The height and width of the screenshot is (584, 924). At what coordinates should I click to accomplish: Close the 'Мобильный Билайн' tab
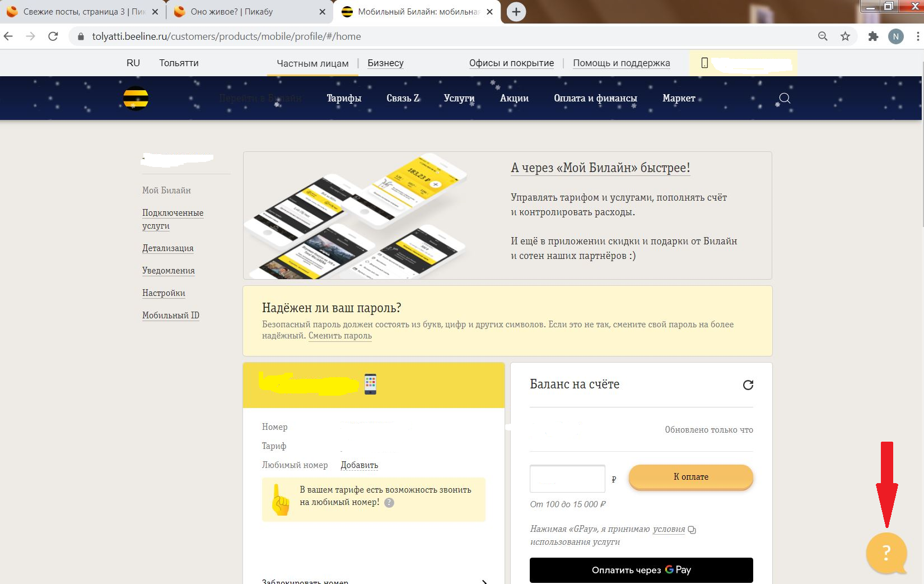pyautogui.click(x=490, y=12)
